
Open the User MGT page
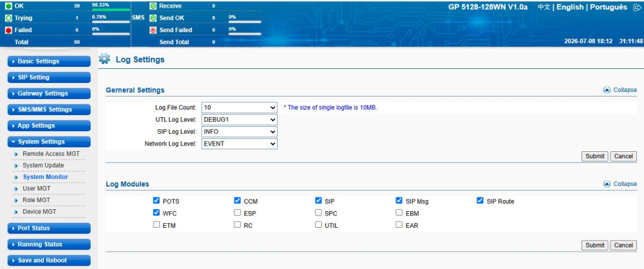[37, 189]
